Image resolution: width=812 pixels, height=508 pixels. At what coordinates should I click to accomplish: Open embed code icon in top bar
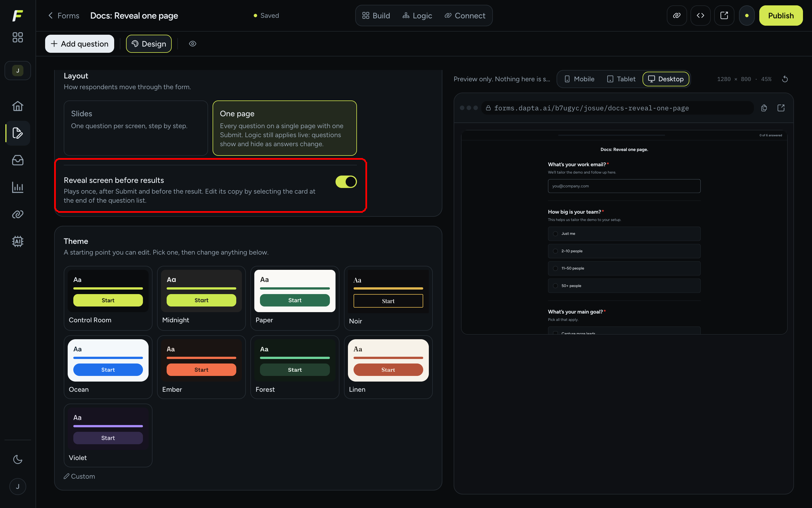[x=700, y=16]
